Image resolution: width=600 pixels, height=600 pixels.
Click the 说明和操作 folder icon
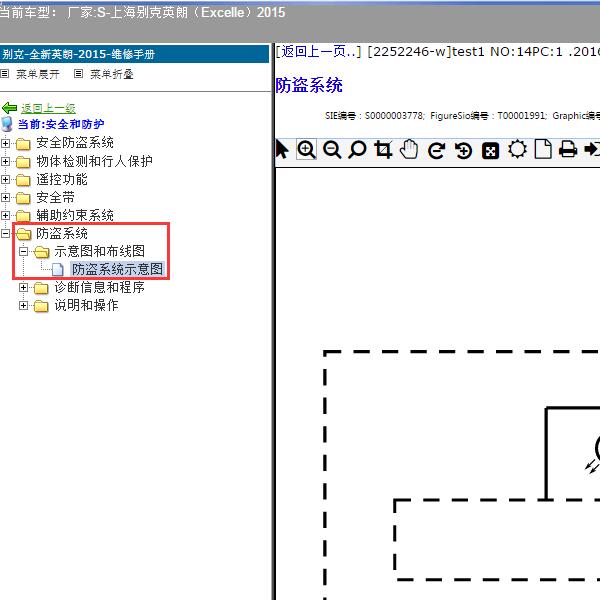41,306
